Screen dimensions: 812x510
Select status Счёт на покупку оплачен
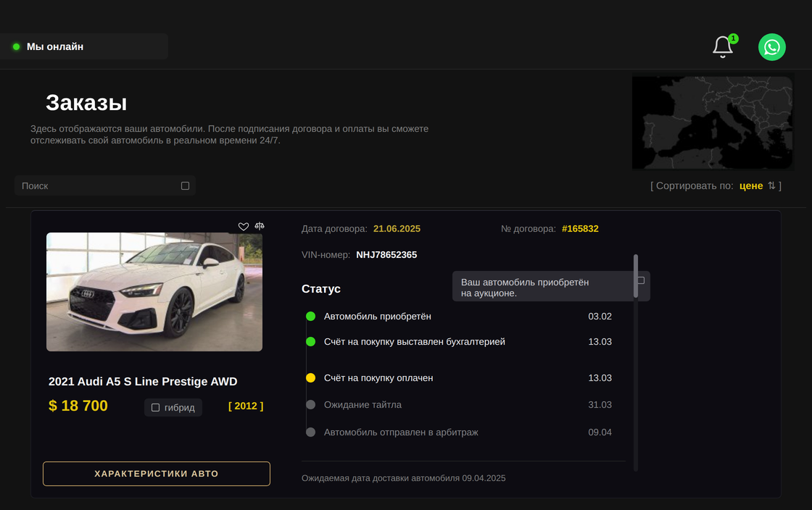coord(378,377)
